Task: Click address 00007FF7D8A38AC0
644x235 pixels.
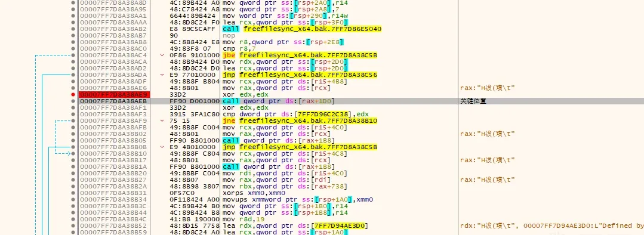Action: click(113, 48)
